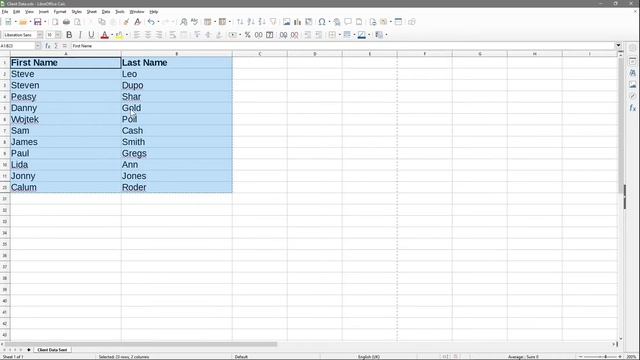Open the File menu

4,12
